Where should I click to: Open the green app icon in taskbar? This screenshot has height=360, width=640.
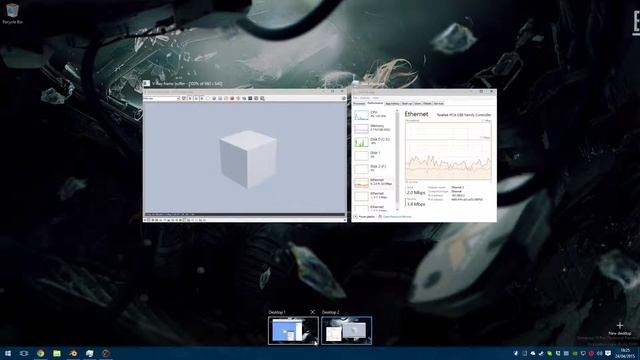coord(57,353)
